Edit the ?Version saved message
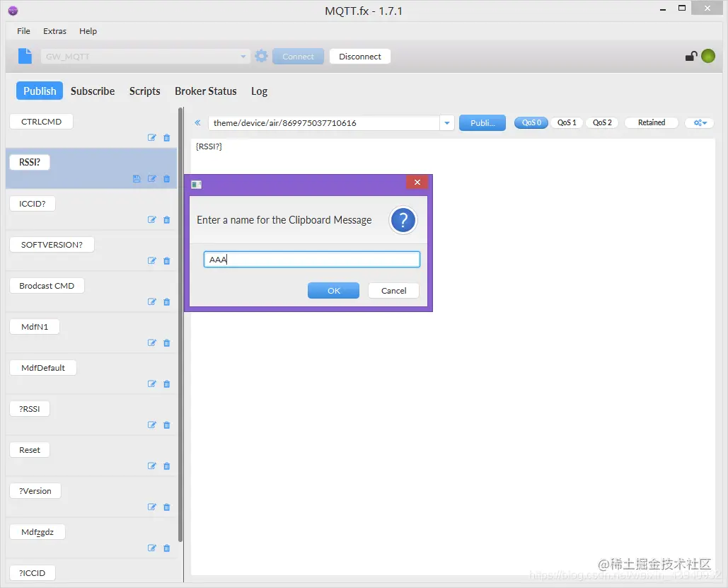The height and width of the screenshot is (588, 728). click(x=152, y=507)
